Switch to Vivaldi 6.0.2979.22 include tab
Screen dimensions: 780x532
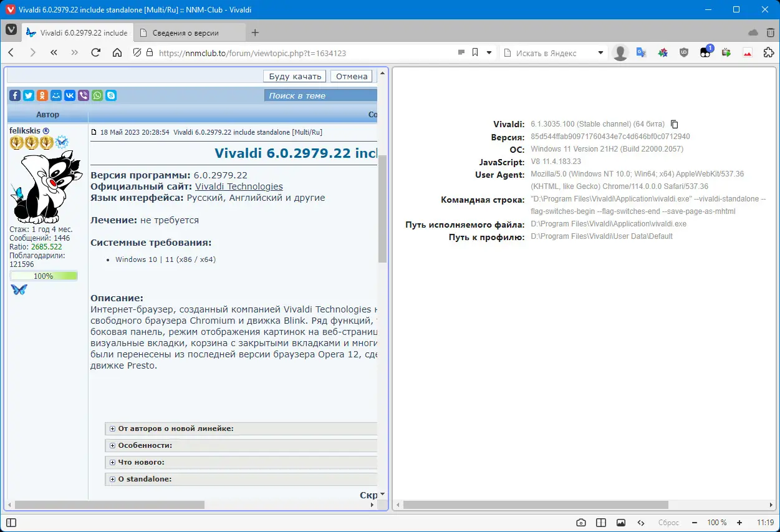click(x=77, y=32)
